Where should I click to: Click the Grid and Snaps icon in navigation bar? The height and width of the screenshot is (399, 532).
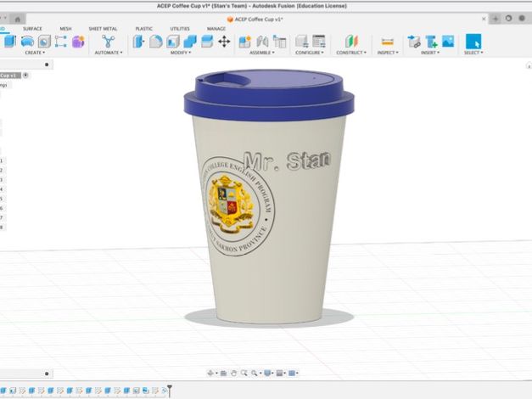point(279,374)
